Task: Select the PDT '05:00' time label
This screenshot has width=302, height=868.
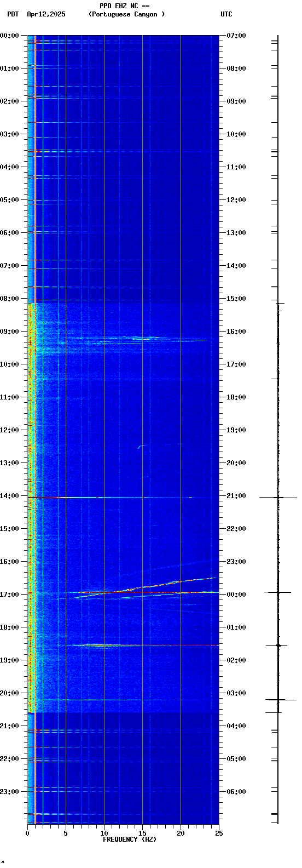Action: 9,200
